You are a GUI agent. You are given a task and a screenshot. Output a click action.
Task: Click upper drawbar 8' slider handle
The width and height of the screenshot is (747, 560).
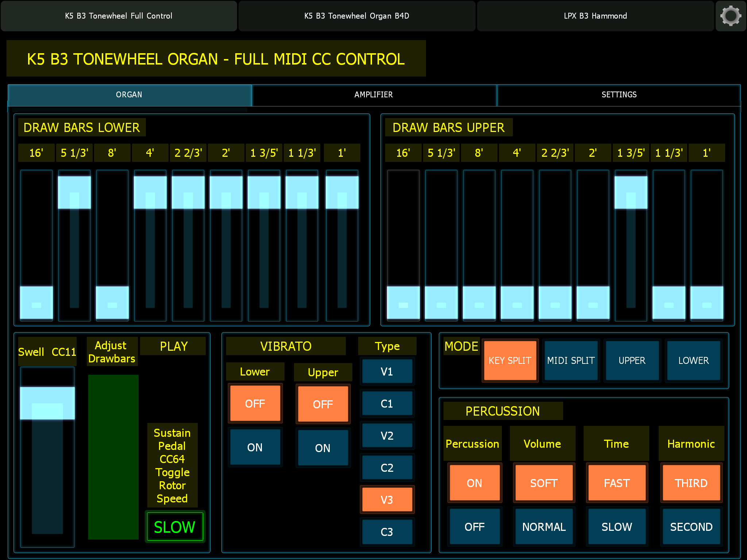(x=479, y=303)
